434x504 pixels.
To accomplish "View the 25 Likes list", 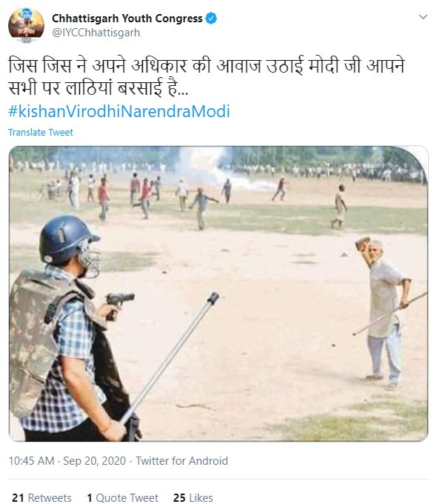I will (x=193, y=497).
